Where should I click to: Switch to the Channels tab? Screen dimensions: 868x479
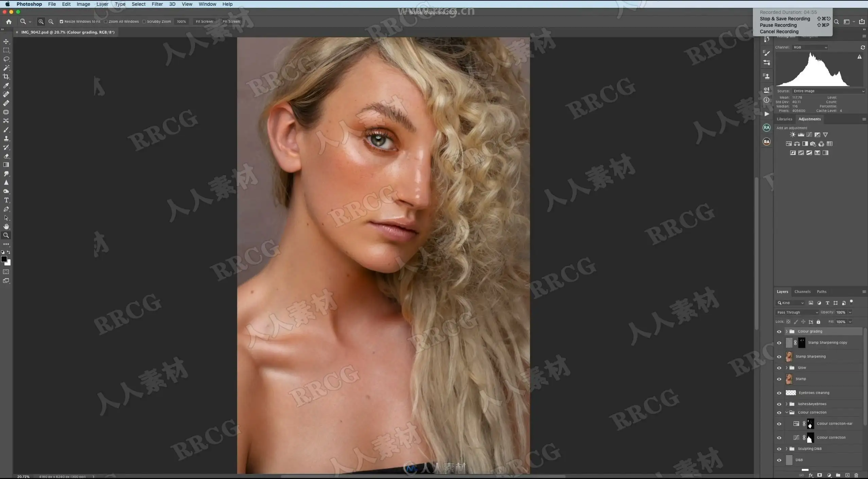tap(802, 291)
